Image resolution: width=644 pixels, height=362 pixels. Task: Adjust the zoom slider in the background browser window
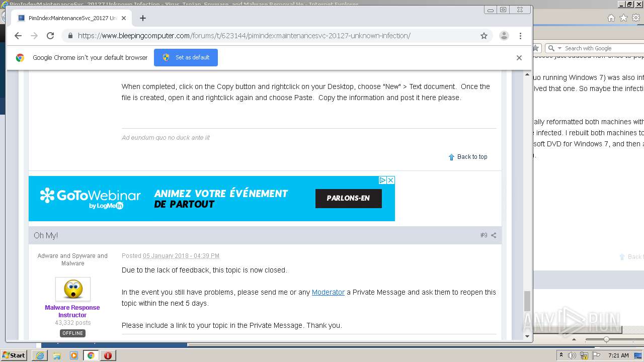coord(606,340)
